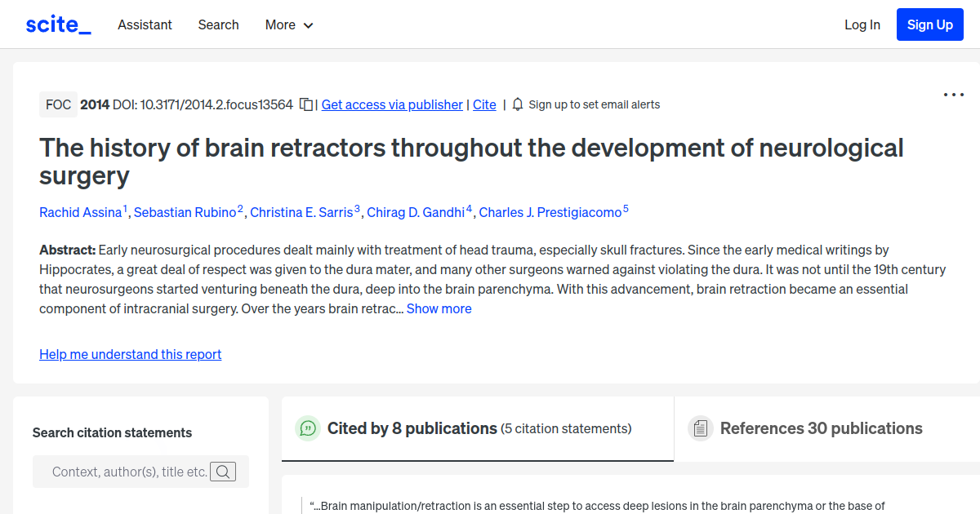The height and width of the screenshot is (514, 980).
Task: Click Help me understand this report
Action: tap(130, 354)
